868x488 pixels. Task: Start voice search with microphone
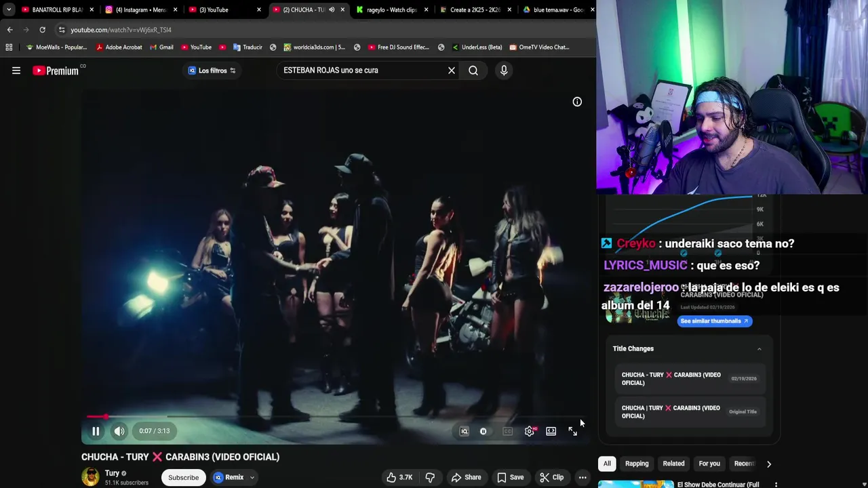pyautogui.click(x=504, y=70)
